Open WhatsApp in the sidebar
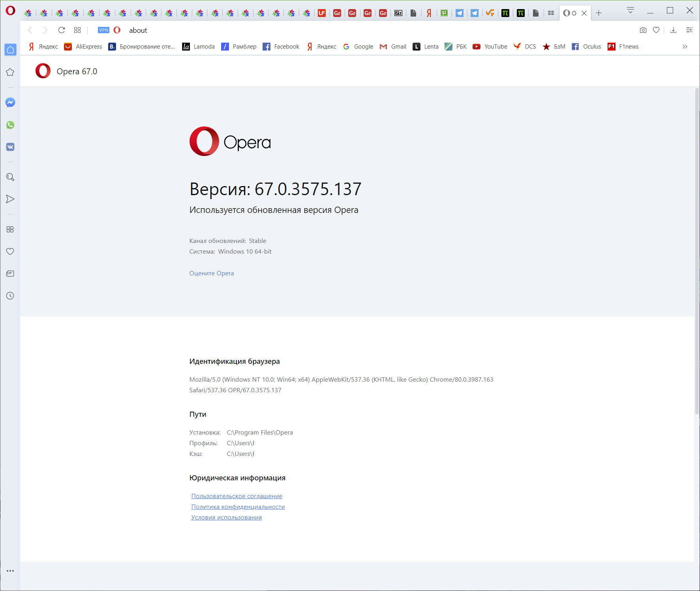 click(x=10, y=125)
